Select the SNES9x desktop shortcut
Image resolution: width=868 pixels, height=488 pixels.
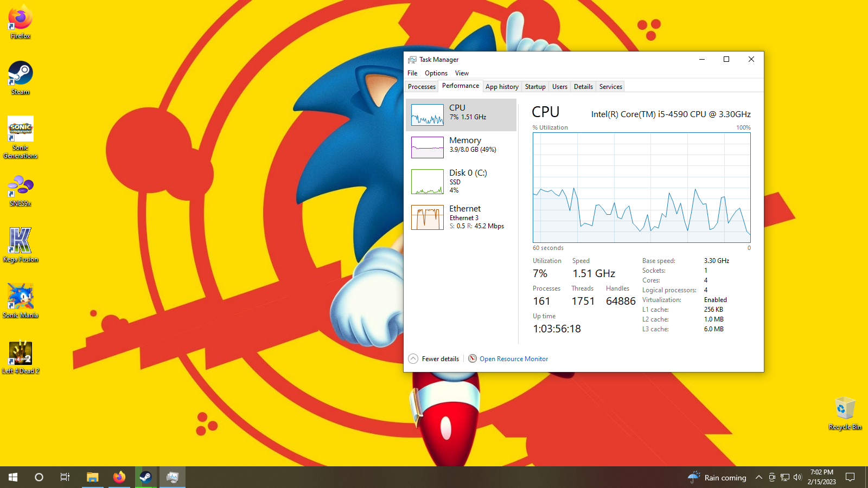[x=21, y=190]
